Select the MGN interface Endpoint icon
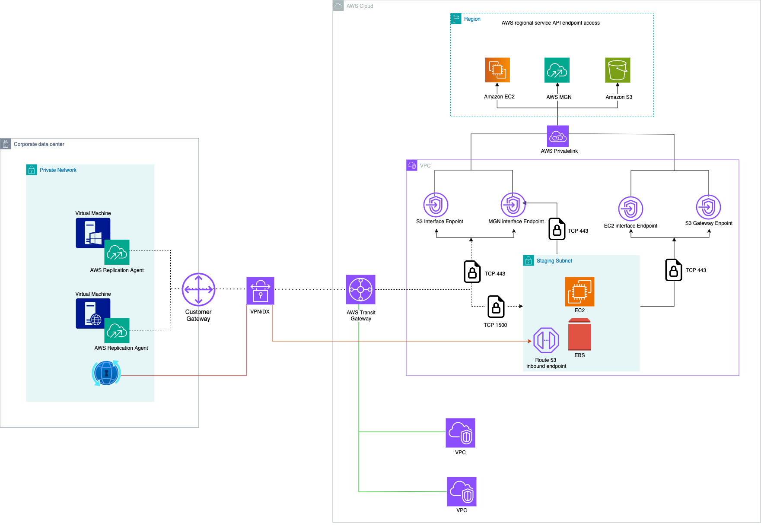Screen dimensions: 761x532 513,205
